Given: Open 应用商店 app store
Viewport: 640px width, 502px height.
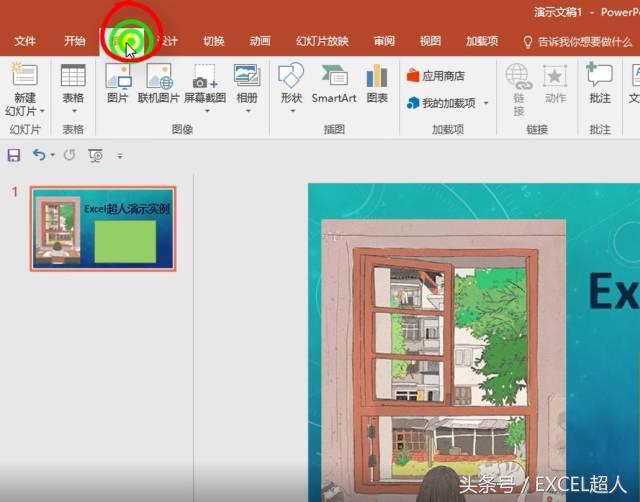Looking at the screenshot, I should (x=436, y=76).
